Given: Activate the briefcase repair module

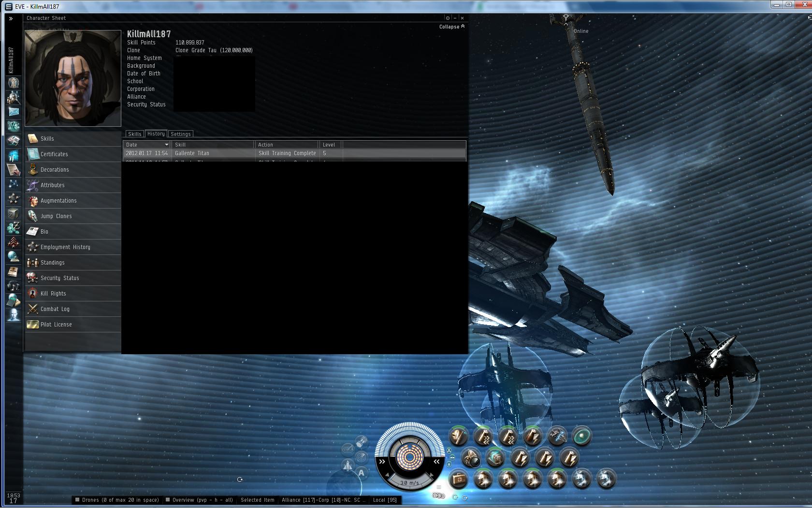Looking at the screenshot, I should [458, 479].
